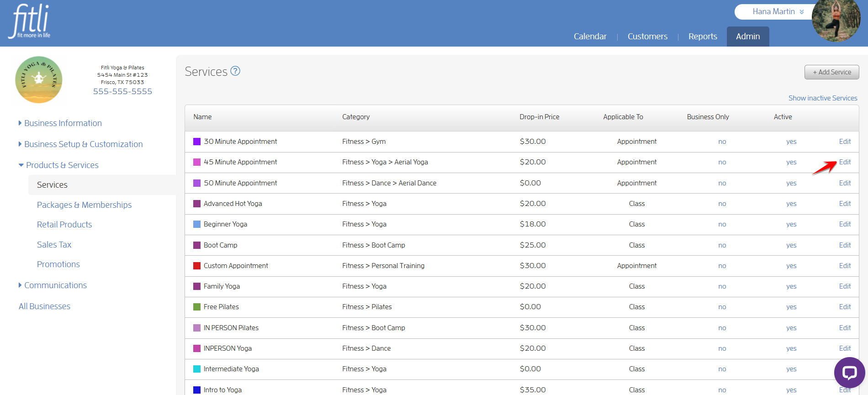This screenshot has width=868, height=395.
Task: Go to the Calendar tab
Action: [x=590, y=37]
